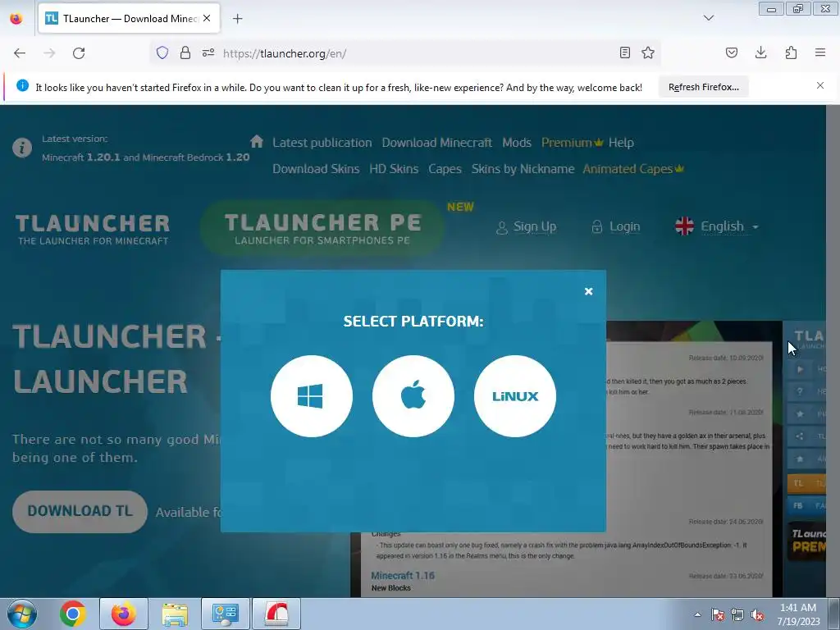Open volume speaker tray icon
This screenshot has height=630, width=840.
click(x=757, y=614)
